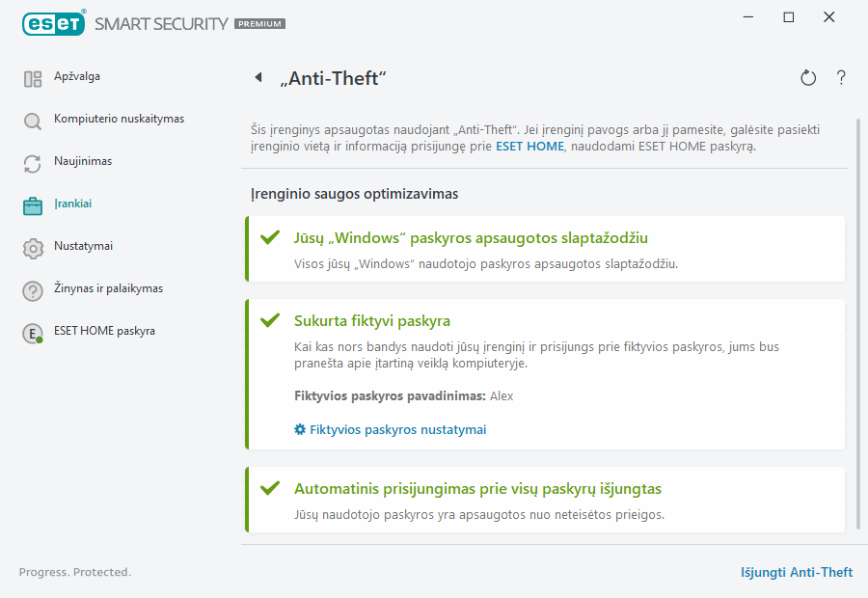Image resolution: width=868 pixels, height=598 pixels.
Task: Select the green checkmark for Sukurta fiktyvi paskyra
Action: (271, 320)
